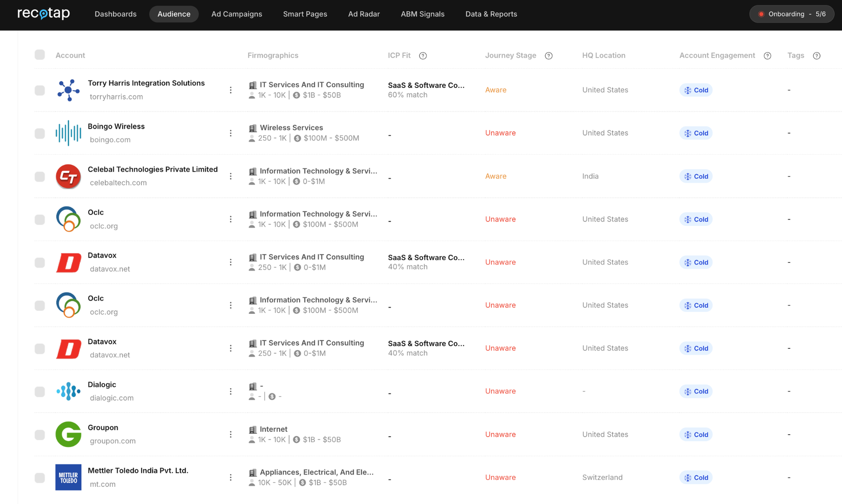Click the Groupon company logo
This screenshot has height=504, width=842.
coord(68,434)
